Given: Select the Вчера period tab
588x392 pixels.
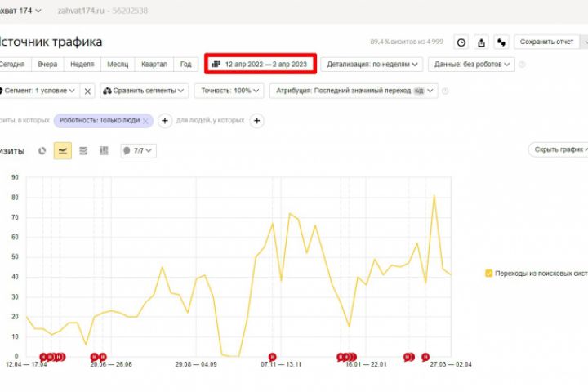Looking at the screenshot, I should point(47,65).
